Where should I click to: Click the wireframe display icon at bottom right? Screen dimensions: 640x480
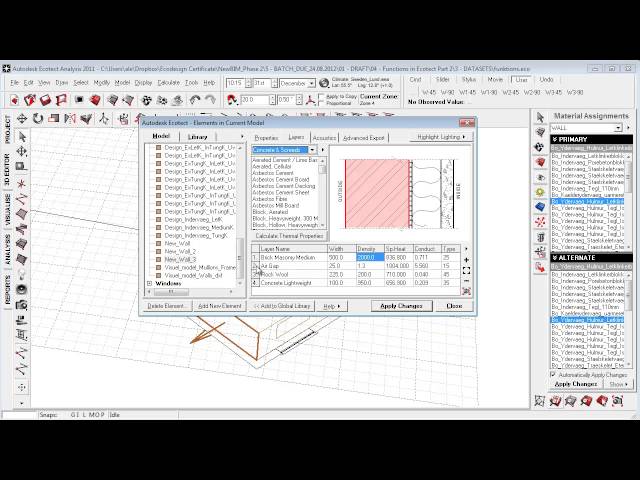point(540,401)
